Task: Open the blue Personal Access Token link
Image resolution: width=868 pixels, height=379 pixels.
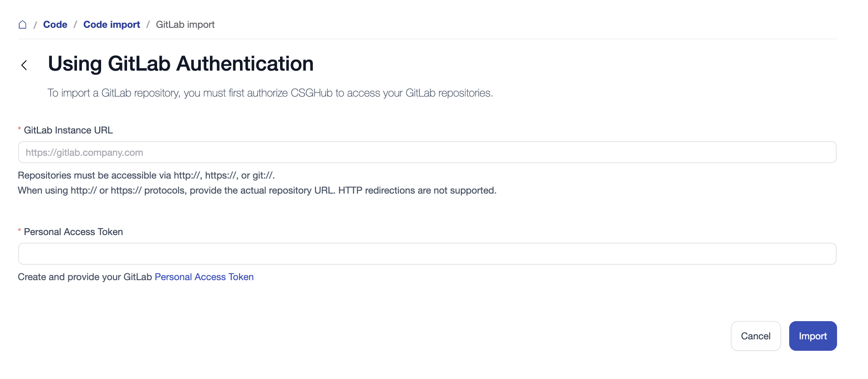Action: (204, 277)
